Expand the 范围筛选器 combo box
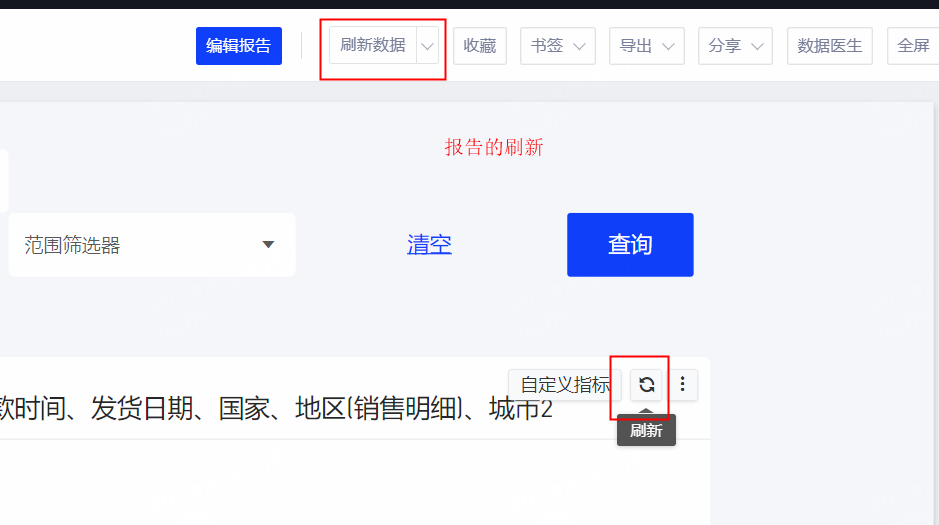939x525 pixels. click(152, 245)
